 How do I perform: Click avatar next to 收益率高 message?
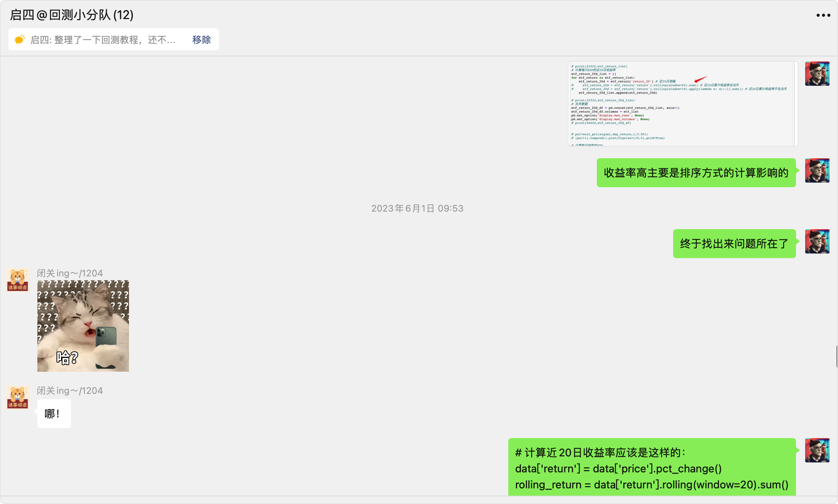tap(817, 170)
